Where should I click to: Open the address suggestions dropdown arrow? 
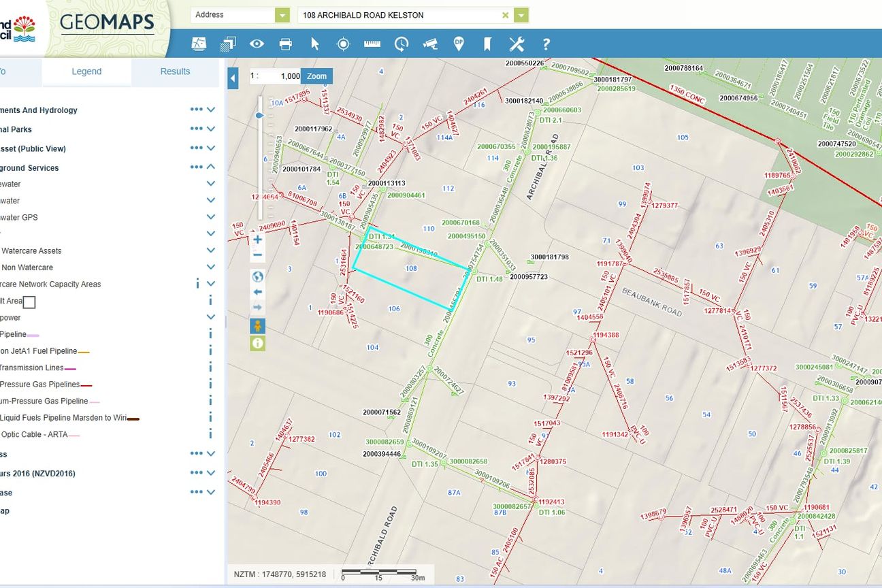pos(521,15)
